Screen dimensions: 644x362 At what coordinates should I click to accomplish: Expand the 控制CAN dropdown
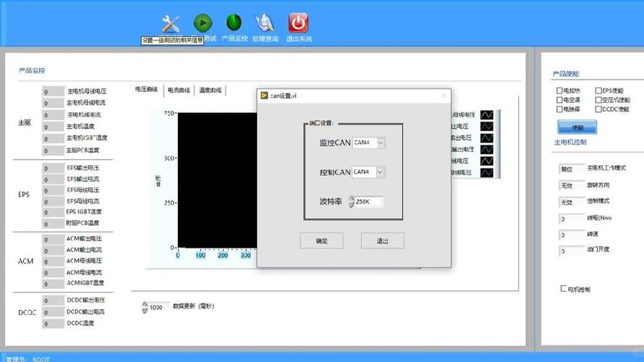[381, 172]
